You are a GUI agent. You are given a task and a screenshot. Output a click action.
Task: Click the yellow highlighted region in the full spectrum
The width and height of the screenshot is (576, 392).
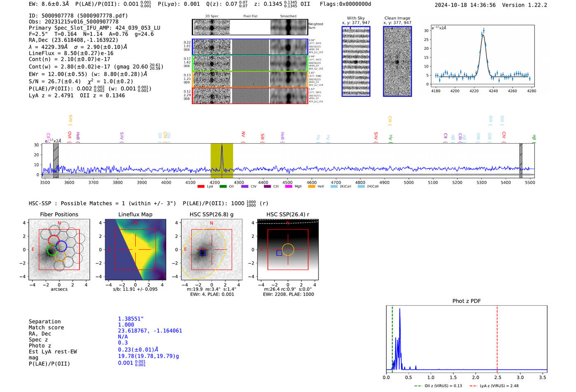222,160
